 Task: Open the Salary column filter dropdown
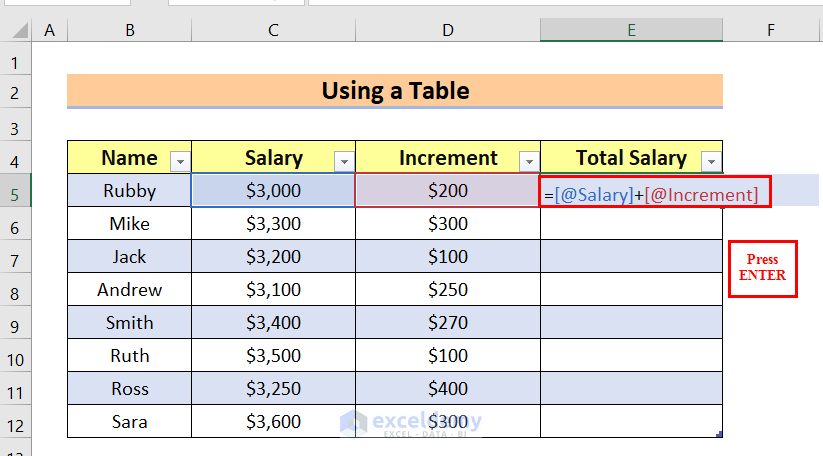[343, 160]
